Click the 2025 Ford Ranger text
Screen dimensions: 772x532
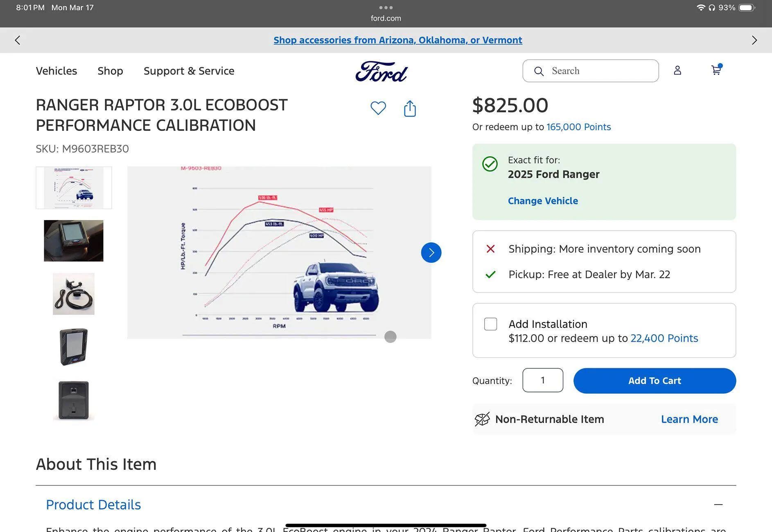click(x=553, y=174)
